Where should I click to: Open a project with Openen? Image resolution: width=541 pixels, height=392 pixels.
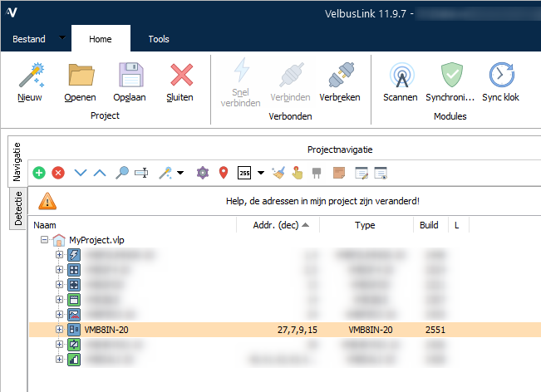(80, 82)
